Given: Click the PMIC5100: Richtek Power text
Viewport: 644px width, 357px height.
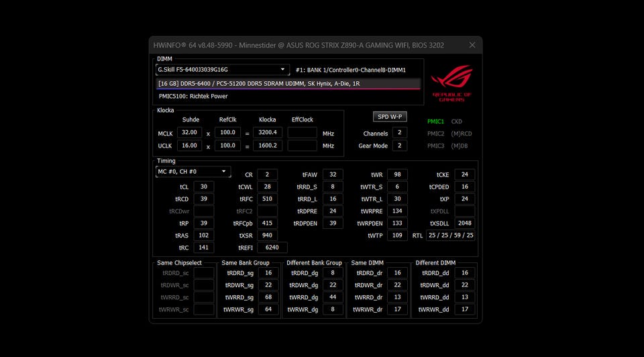Looking at the screenshot, I should click(193, 96).
